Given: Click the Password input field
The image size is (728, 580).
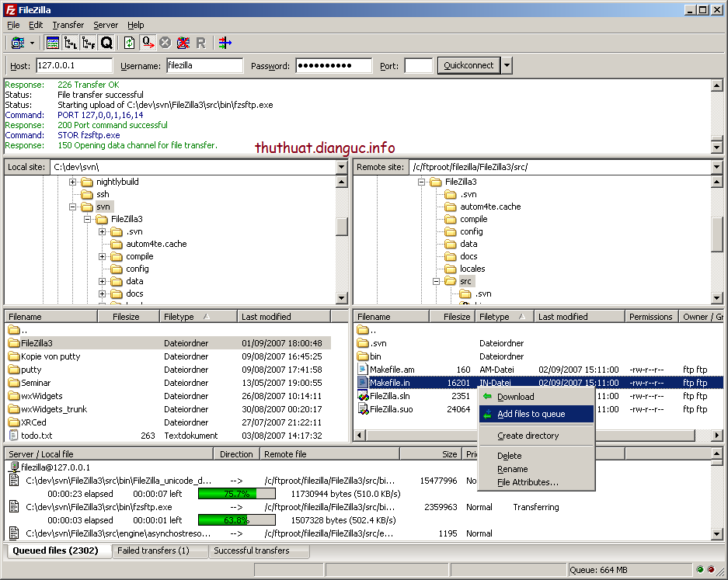Looking at the screenshot, I should coord(334,65).
